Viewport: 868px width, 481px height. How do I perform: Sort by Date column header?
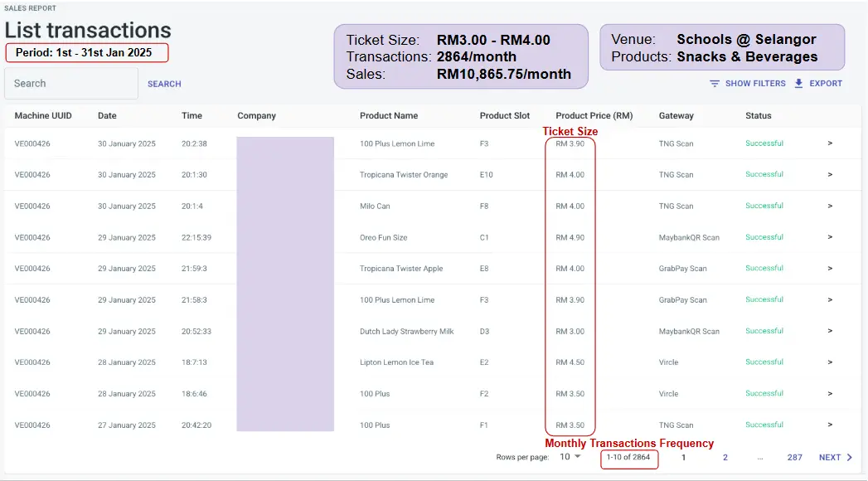(107, 116)
